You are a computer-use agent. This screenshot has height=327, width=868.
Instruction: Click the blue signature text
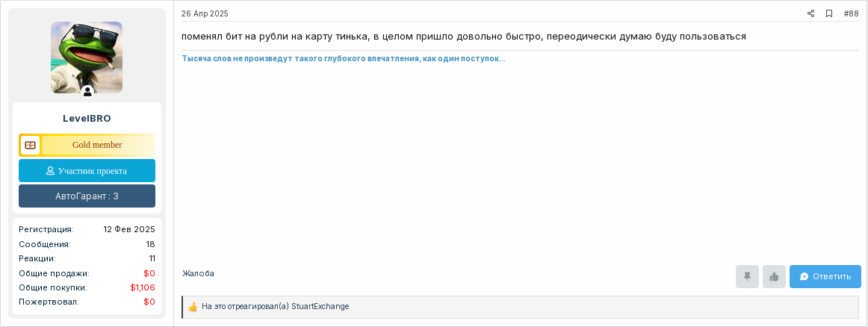(344, 59)
